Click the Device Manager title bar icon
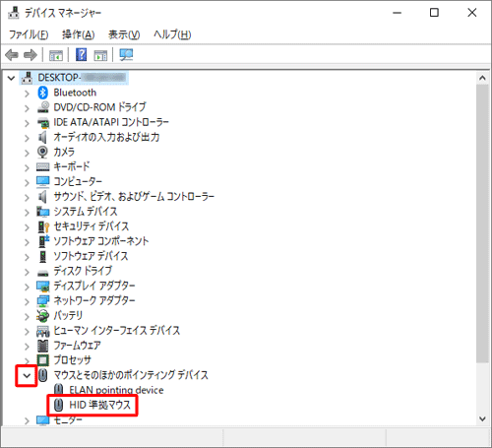Image resolution: width=492 pixels, height=448 pixels. point(14,13)
